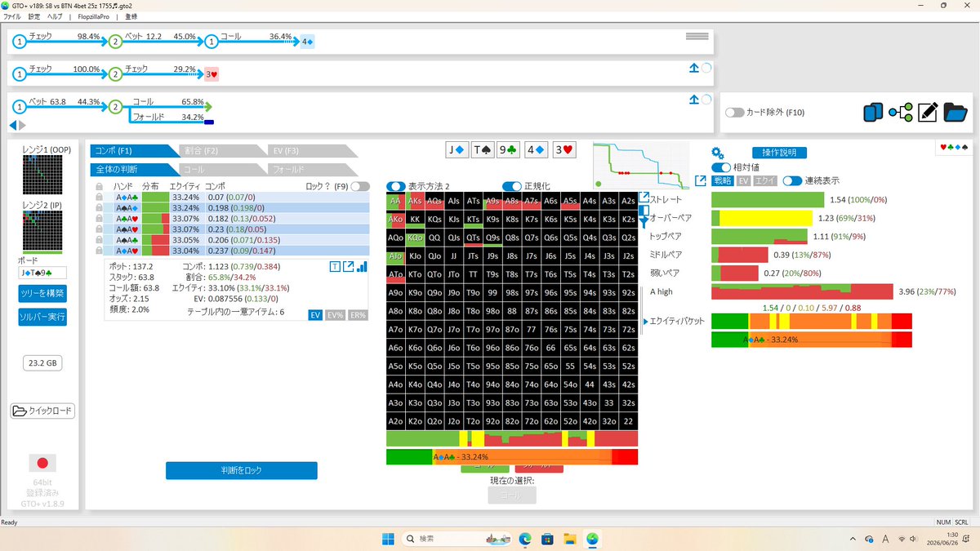Click the upload arrow on the third line
Image resolution: width=980 pixels, height=551 pixels.
point(694,100)
